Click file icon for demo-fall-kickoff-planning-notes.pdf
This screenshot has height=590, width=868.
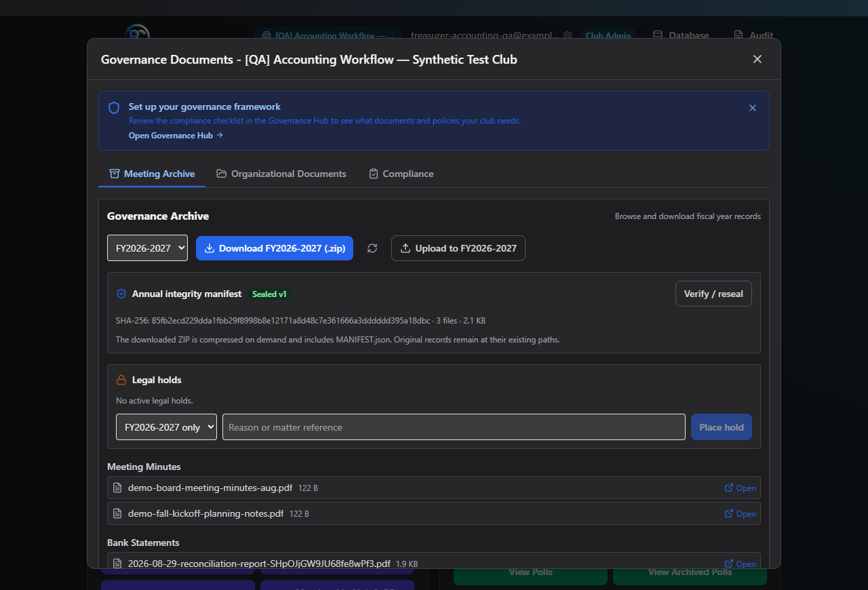coord(117,513)
